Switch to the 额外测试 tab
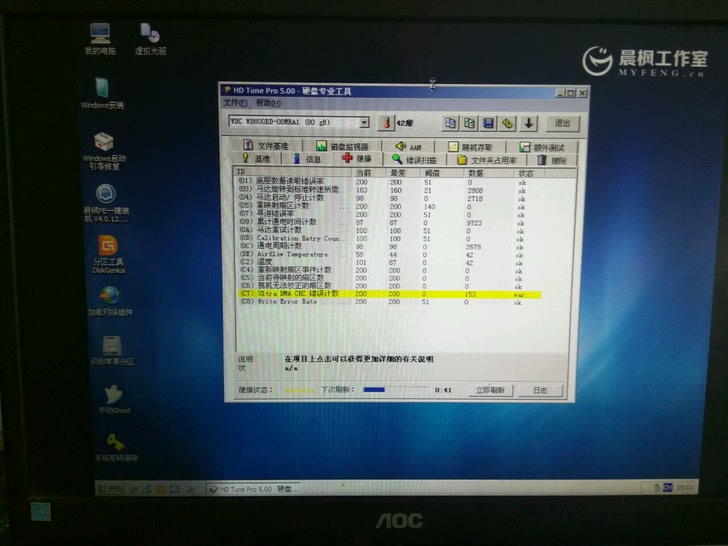The width and height of the screenshot is (728, 546). click(x=541, y=148)
